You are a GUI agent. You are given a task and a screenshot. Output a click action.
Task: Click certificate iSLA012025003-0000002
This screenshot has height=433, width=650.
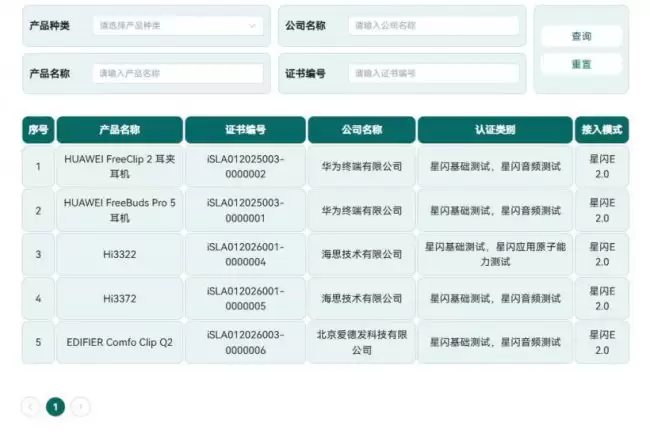[x=245, y=167]
